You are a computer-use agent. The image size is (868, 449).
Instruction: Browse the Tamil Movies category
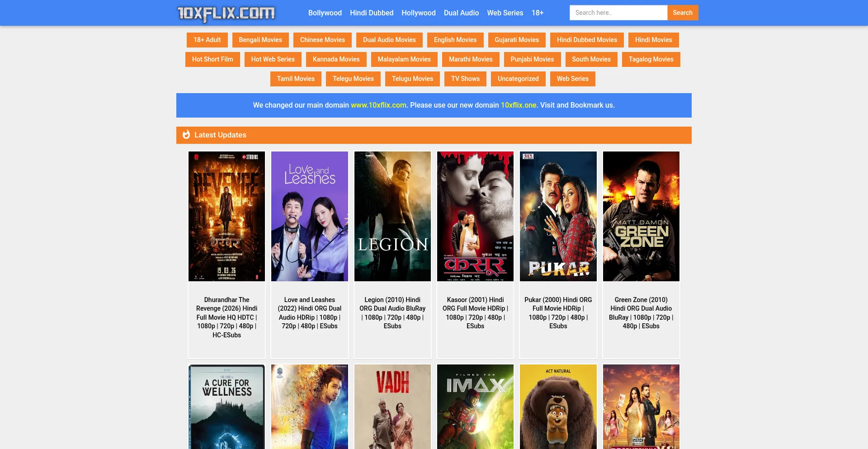click(296, 79)
